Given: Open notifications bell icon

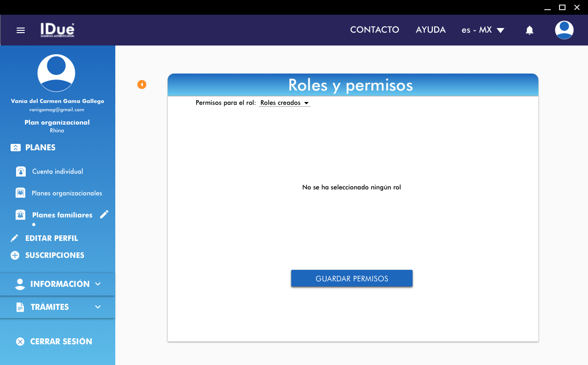Looking at the screenshot, I should (x=529, y=30).
